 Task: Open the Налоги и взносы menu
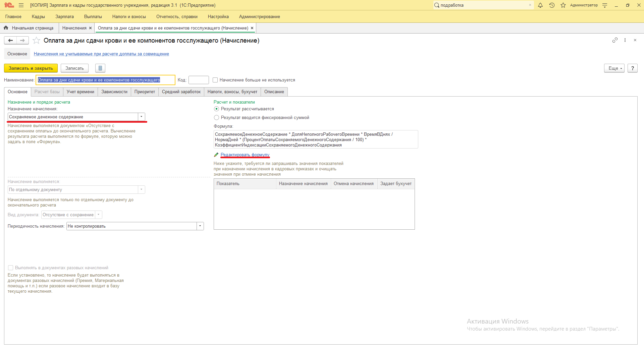click(x=129, y=16)
